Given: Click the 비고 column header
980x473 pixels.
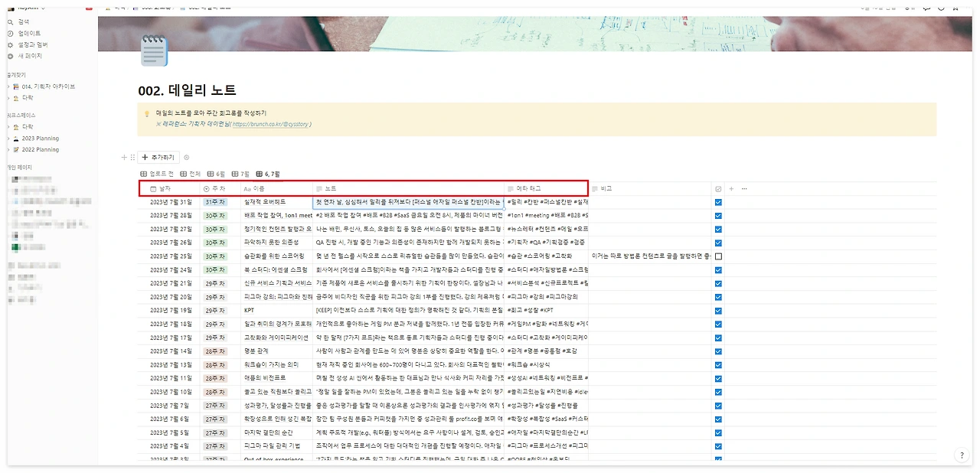Looking at the screenshot, I should (x=649, y=188).
